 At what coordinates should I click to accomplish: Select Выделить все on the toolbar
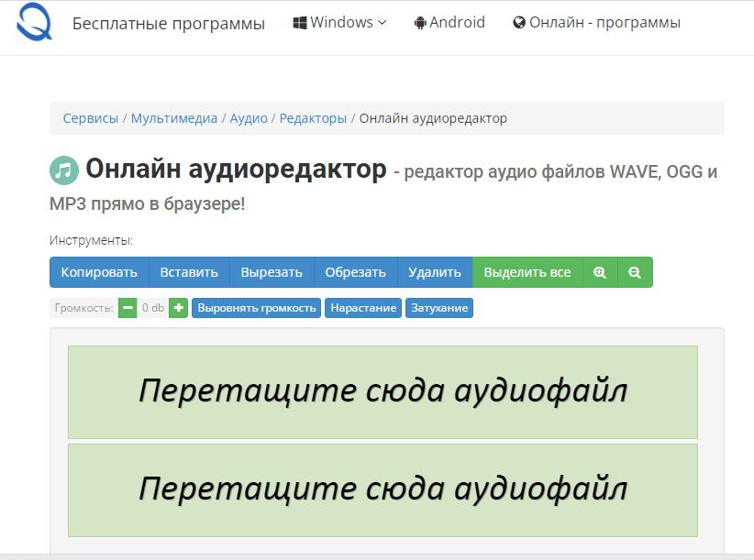[527, 272]
